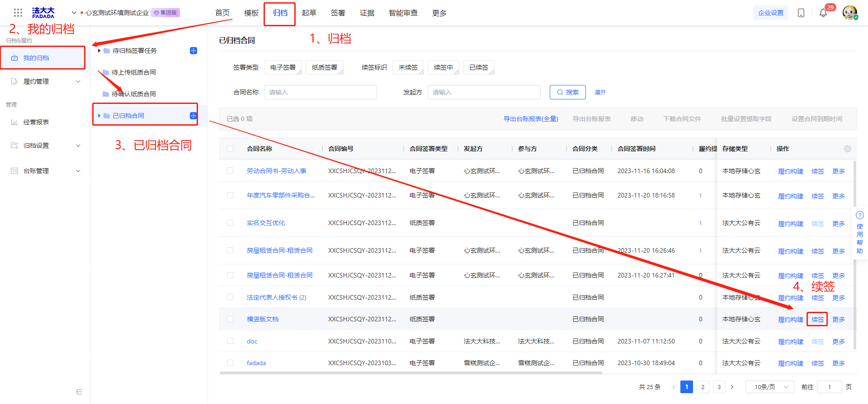This screenshot has width=868, height=404.
Task: Focus the 合同名称 input field
Action: click(321, 92)
